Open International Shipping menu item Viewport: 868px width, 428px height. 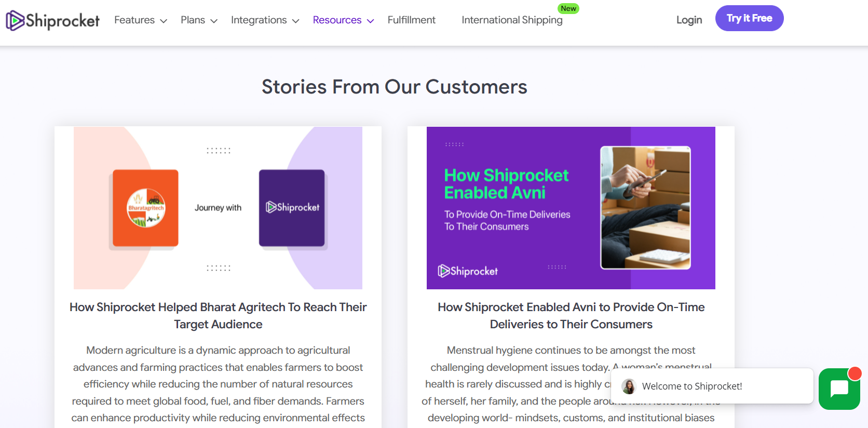coord(512,20)
